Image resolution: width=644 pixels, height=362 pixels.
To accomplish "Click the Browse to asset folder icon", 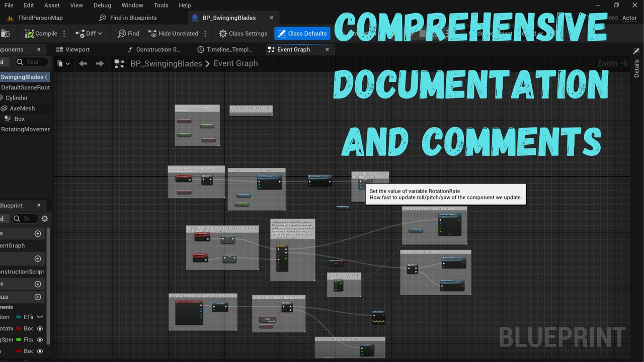I will tap(6, 34).
